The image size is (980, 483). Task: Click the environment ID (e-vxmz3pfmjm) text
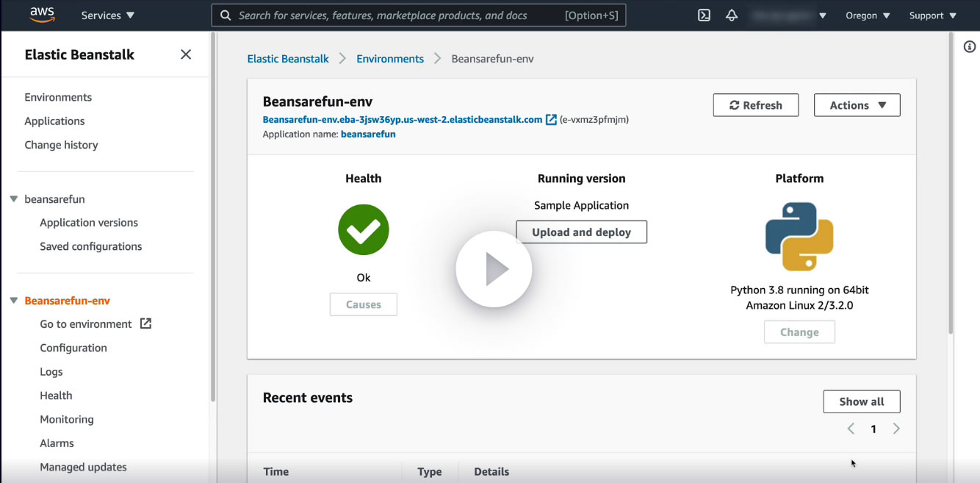pos(594,119)
